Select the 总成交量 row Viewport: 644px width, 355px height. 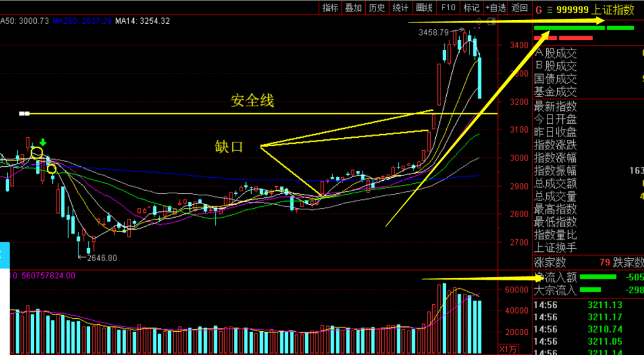tap(588, 197)
